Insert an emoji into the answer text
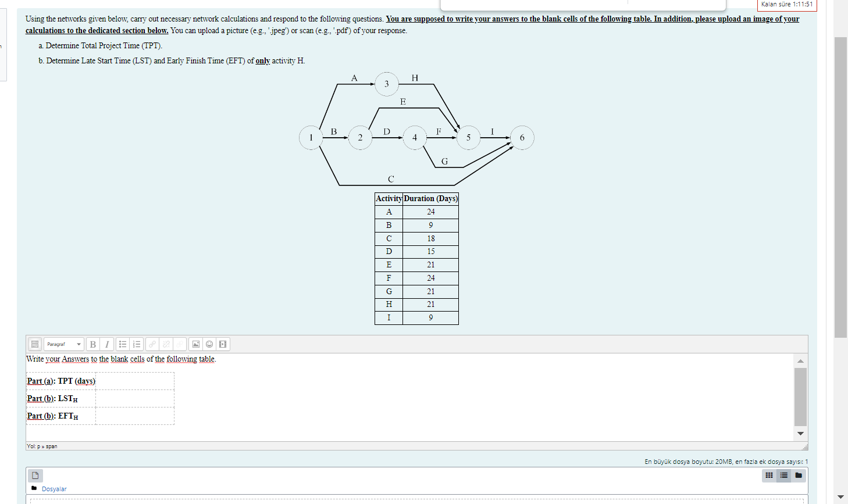 click(209, 344)
